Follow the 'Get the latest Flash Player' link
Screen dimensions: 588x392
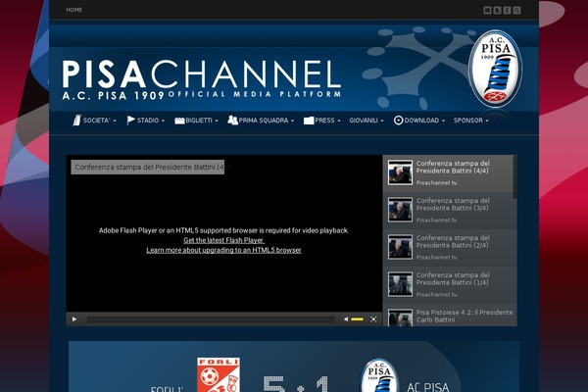(x=223, y=240)
